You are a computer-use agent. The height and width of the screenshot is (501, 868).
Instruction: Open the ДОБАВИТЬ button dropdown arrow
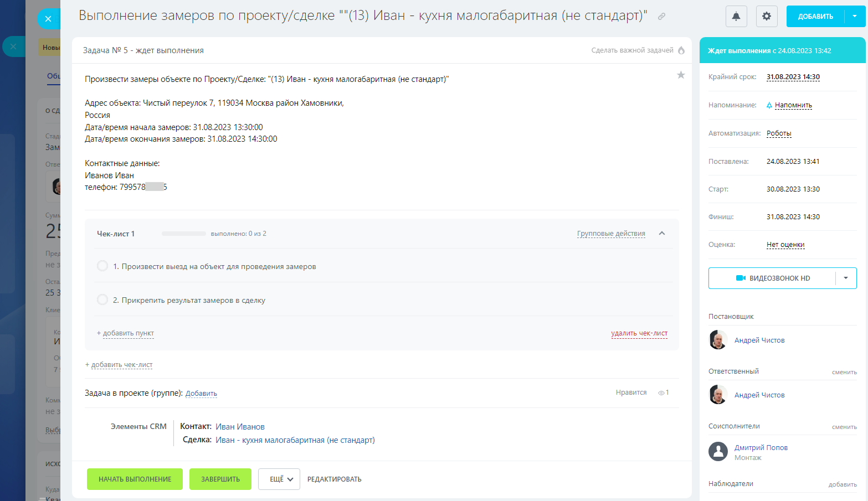point(854,17)
